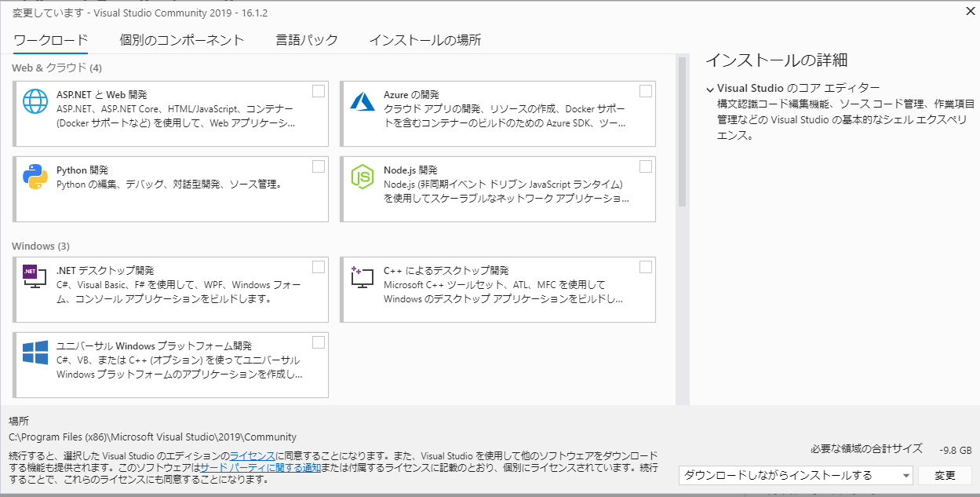Tick ユニバーサル Windows プラットフォーム開発 checkbox
The image size is (980, 497).
pyautogui.click(x=319, y=342)
